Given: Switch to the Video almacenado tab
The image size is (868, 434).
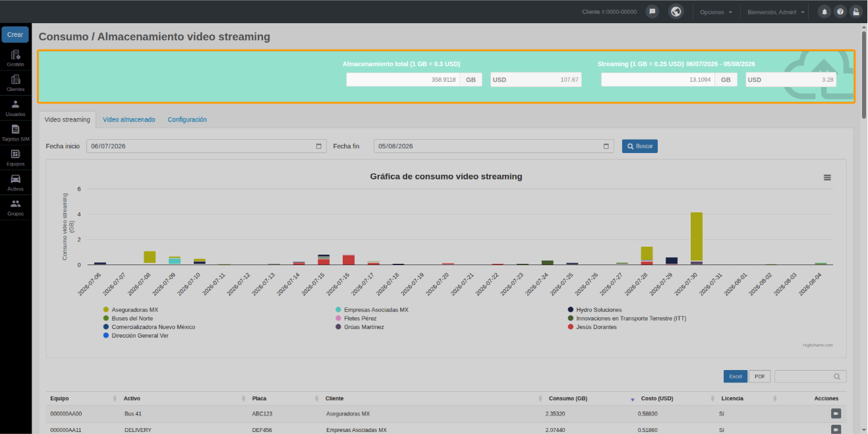Looking at the screenshot, I should 129,119.
